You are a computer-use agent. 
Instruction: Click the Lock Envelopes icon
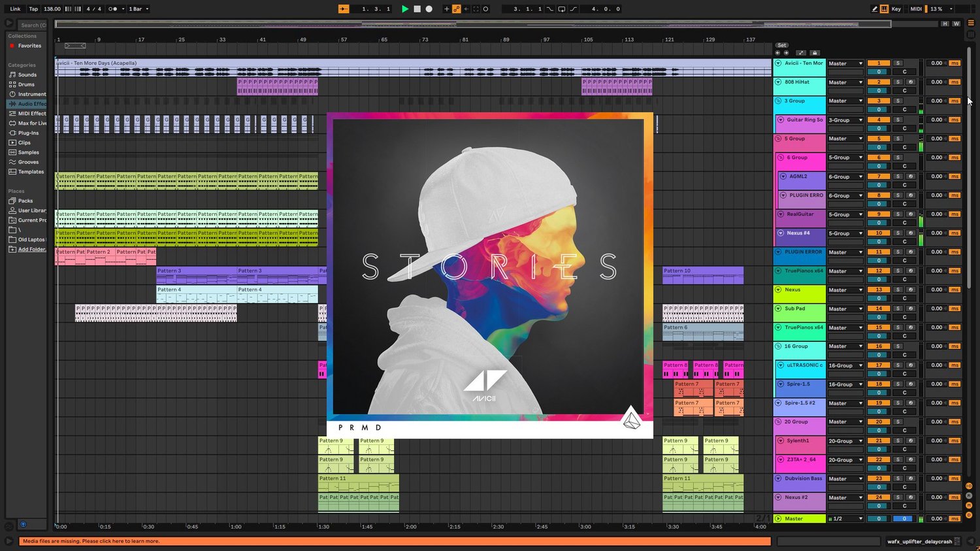[x=815, y=53]
